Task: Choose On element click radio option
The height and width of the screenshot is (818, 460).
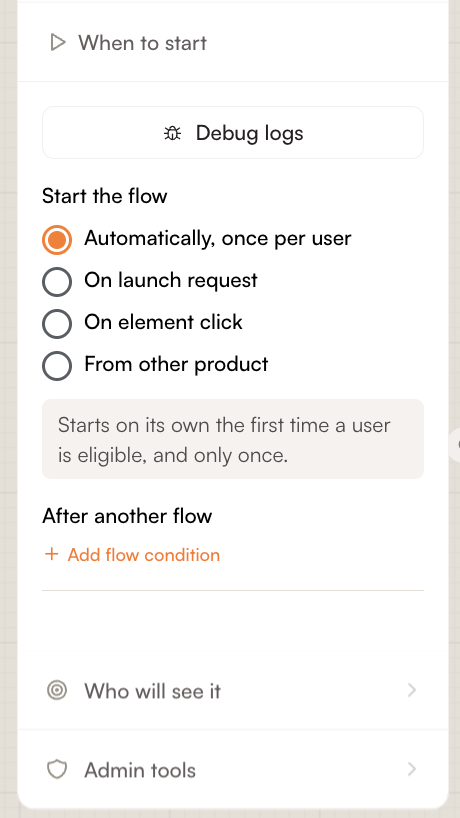Action: click(x=57, y=323)
